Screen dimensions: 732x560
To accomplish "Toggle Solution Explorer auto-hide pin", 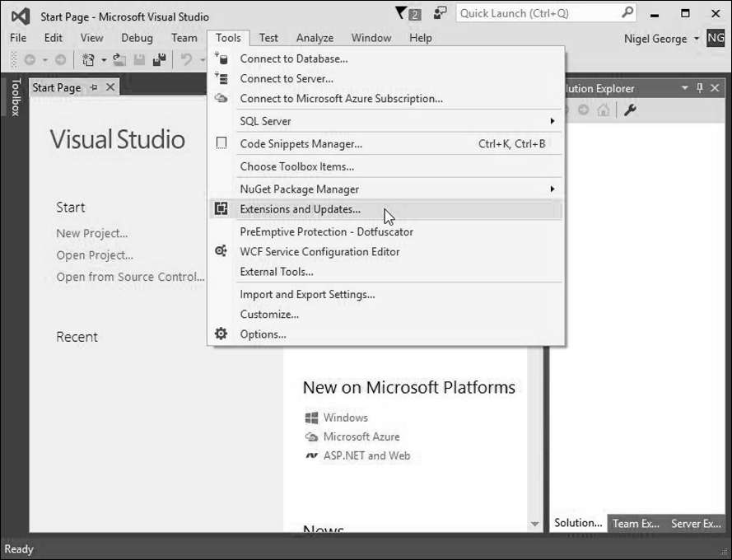I will (700, 87).
